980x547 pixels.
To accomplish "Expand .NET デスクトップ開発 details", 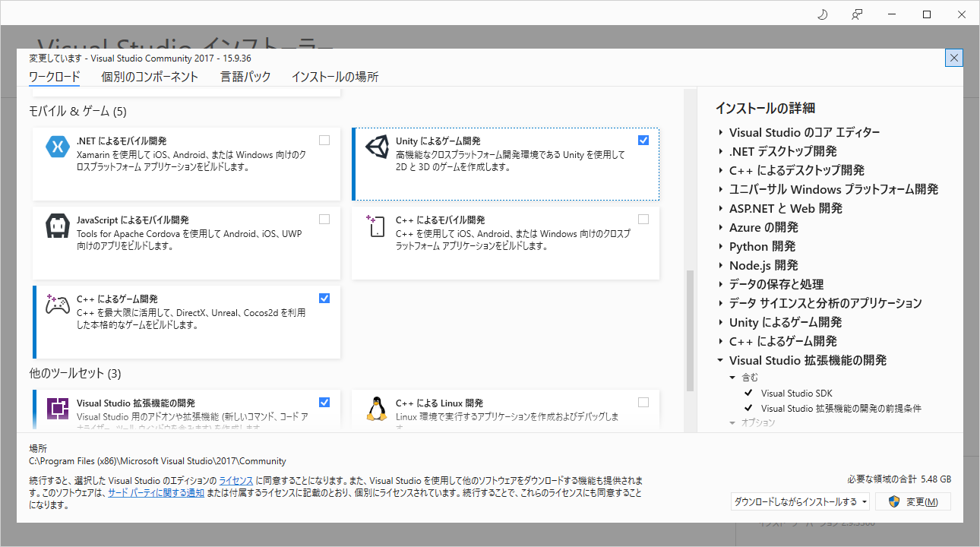I will [720, 151].
